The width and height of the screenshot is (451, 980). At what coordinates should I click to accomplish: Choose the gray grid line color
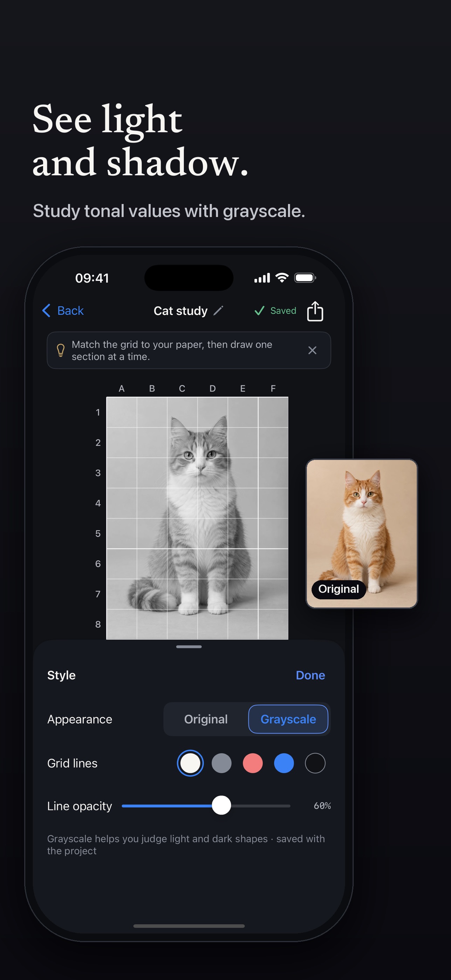coord(221,763)
